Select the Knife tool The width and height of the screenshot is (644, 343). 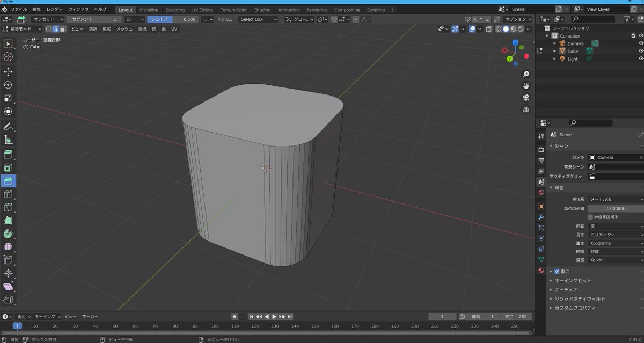[8, 208]
